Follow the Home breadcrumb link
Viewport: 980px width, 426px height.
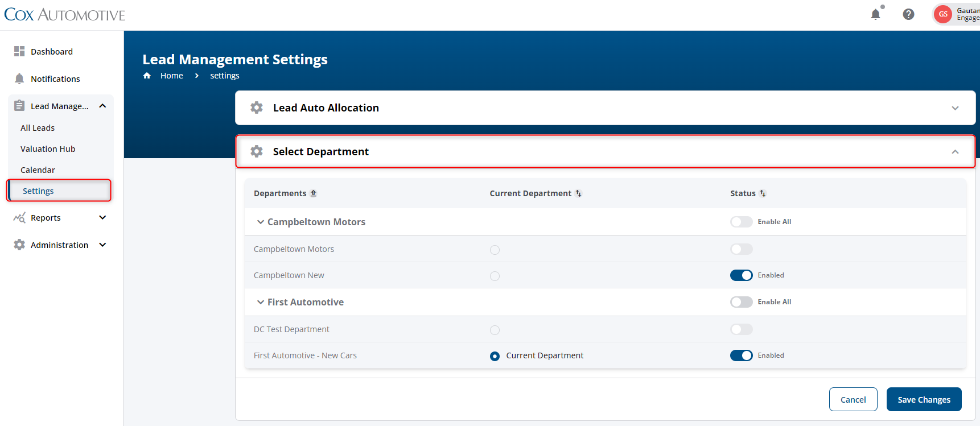172,76
